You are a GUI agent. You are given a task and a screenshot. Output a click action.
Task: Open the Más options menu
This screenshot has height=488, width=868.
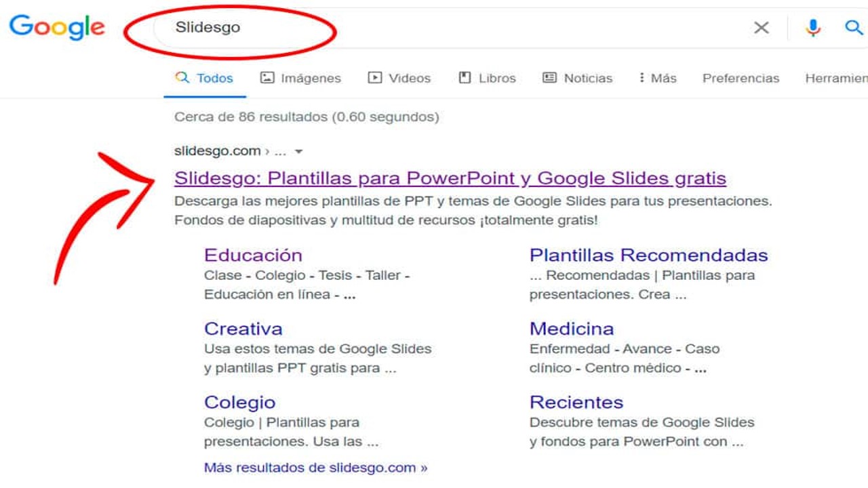click(x=656, y=77)
